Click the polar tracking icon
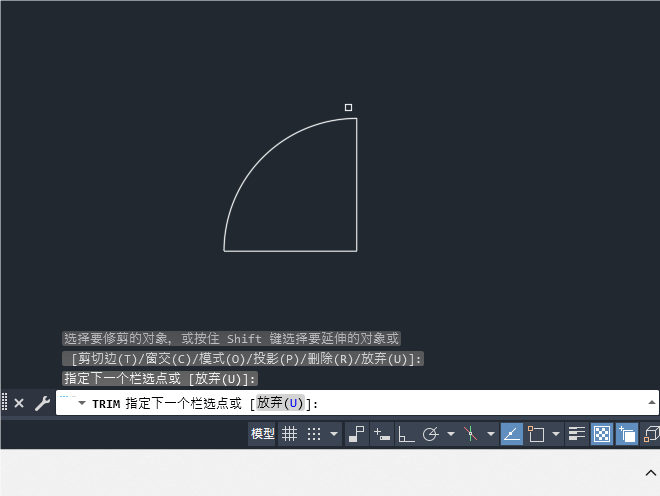 coord(431,434)
